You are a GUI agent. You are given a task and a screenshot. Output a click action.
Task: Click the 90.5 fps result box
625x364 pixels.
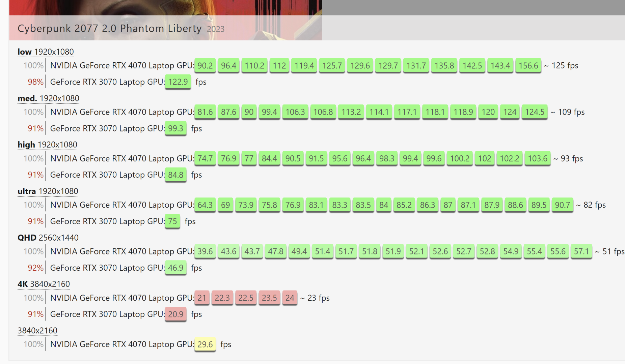(x=293, y=158)
